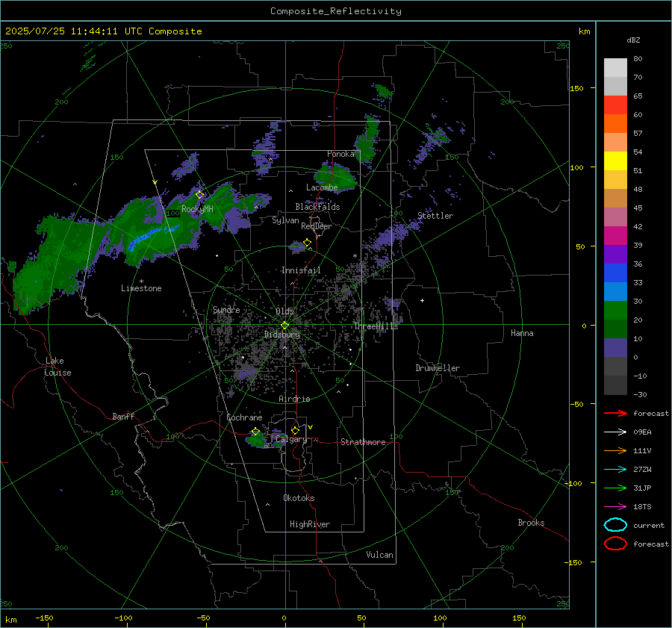Image resolution: width=672 pixels, height=628 pixels.
Task: Click the bright yellow swatch in dBZ scale
Action: (615, 161)
